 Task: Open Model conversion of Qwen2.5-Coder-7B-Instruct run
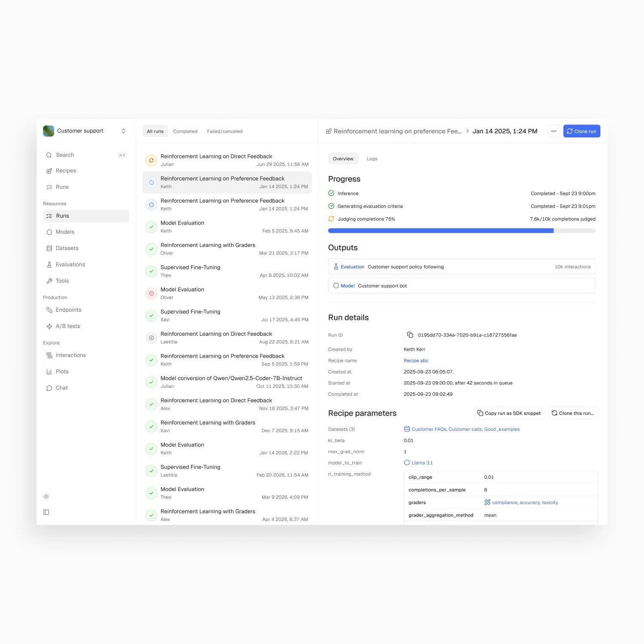point(227,382)
